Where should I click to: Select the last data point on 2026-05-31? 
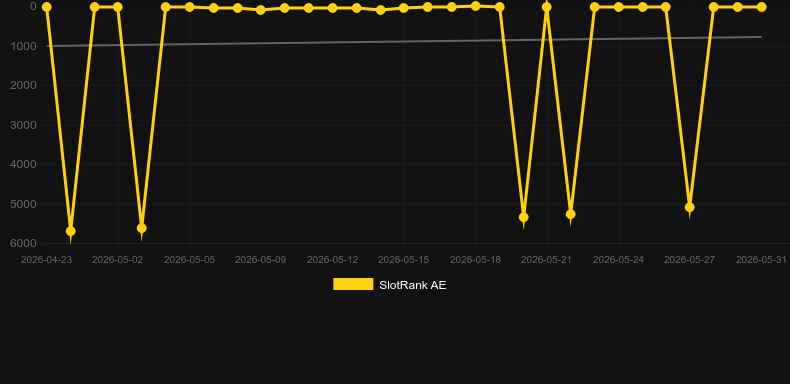(761, 7)
